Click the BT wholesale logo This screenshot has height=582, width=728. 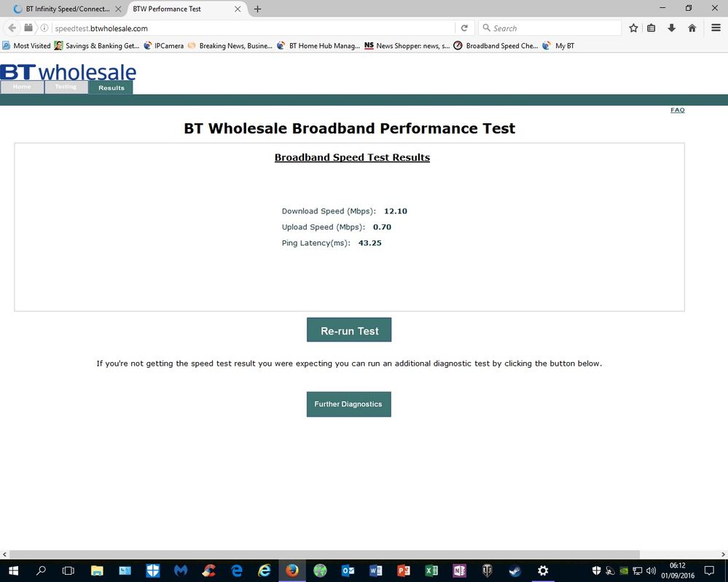click(x=69, y=71)
